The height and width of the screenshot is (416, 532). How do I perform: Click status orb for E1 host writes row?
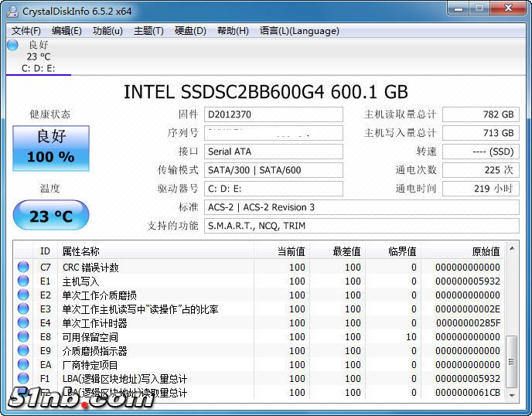[23, 281]
